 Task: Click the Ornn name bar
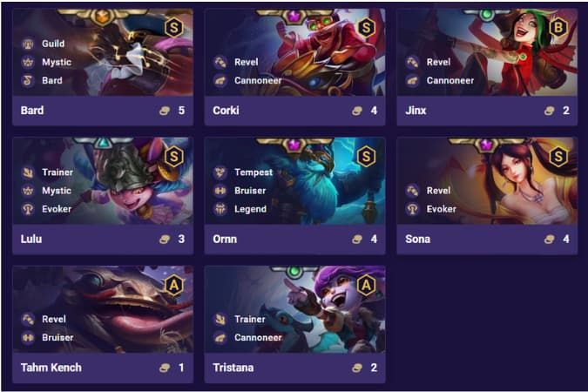[x=294, y=240]
